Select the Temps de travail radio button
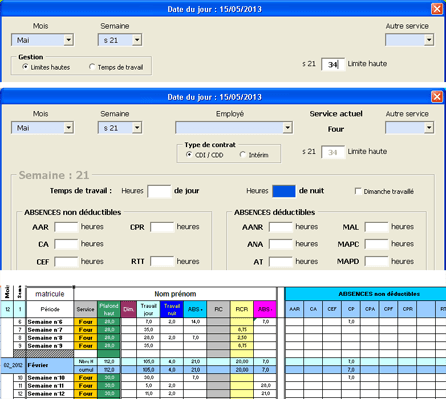The image size is (446, 399). [92, 67]
